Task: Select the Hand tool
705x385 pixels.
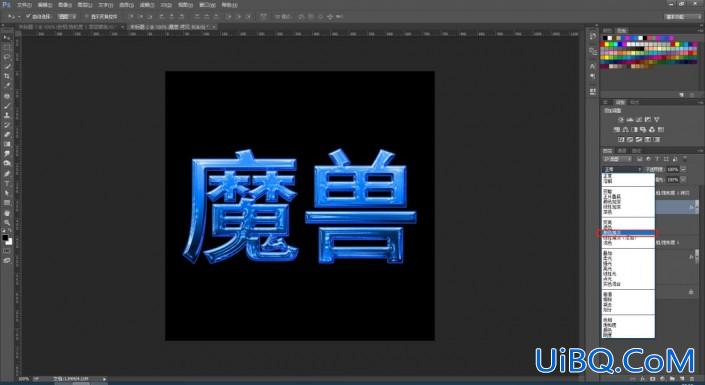Action: (7, 212)
